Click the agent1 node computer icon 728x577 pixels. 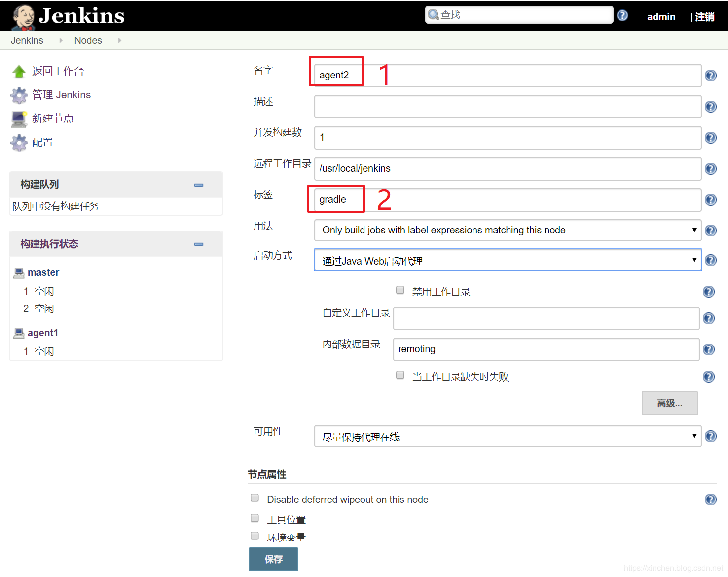click(19, 333)
